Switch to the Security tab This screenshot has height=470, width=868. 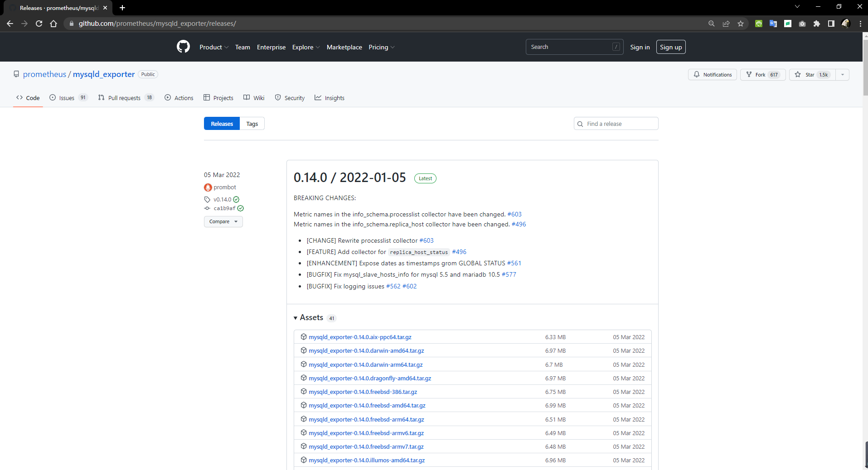click(x=290, y=98)
